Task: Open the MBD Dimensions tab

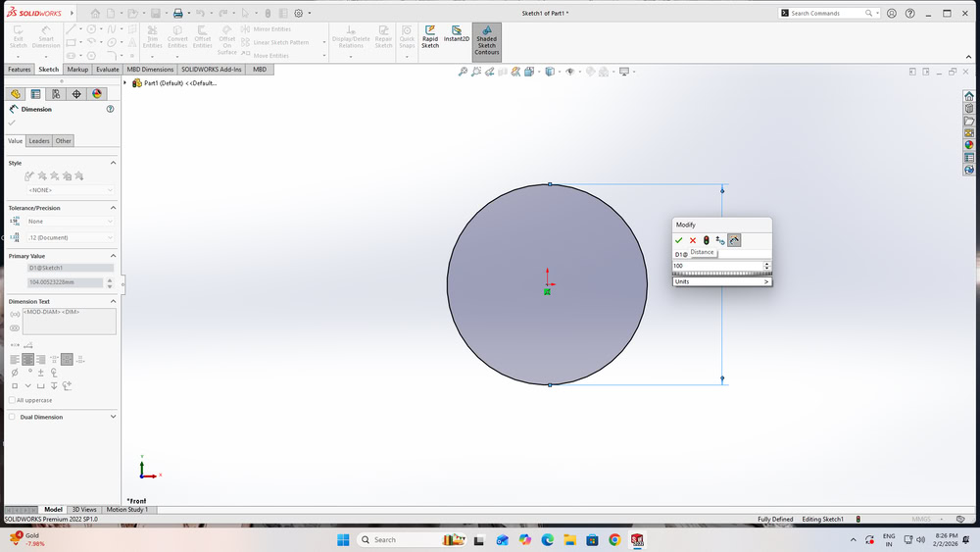Action: [150, 70]
